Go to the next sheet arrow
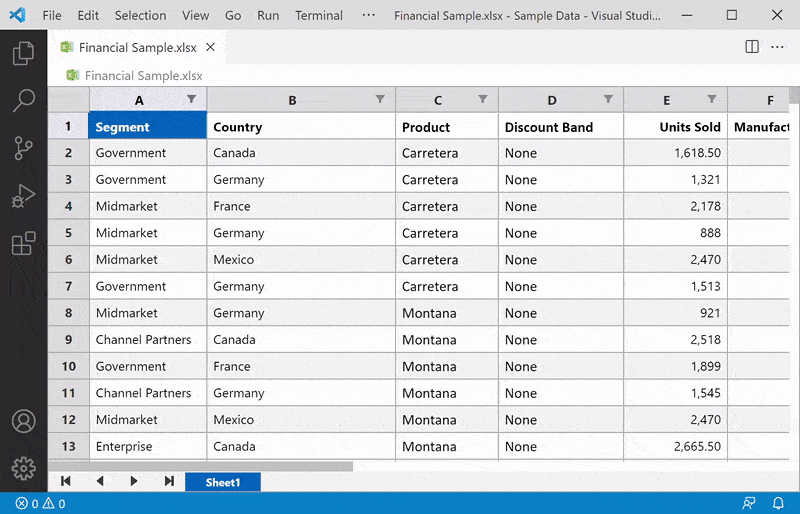This screenshot has height=514, width=800. pos(134,481)
